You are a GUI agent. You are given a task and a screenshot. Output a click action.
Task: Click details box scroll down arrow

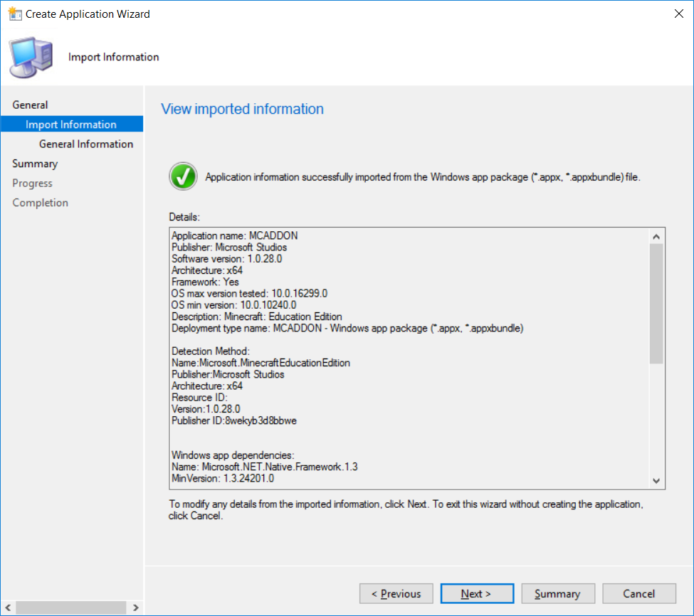coord(656,481)
